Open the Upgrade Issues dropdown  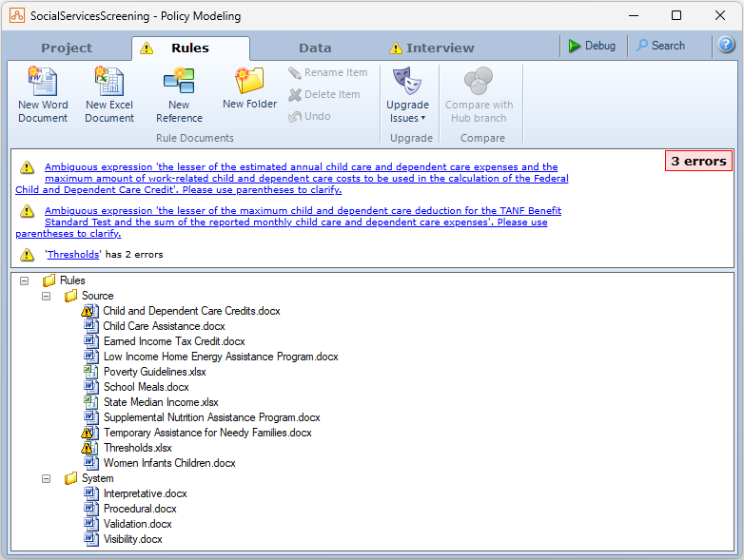407,94
